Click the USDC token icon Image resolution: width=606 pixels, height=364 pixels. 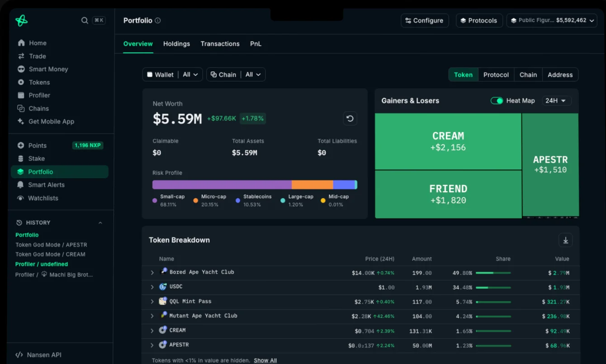pos(163,287)
